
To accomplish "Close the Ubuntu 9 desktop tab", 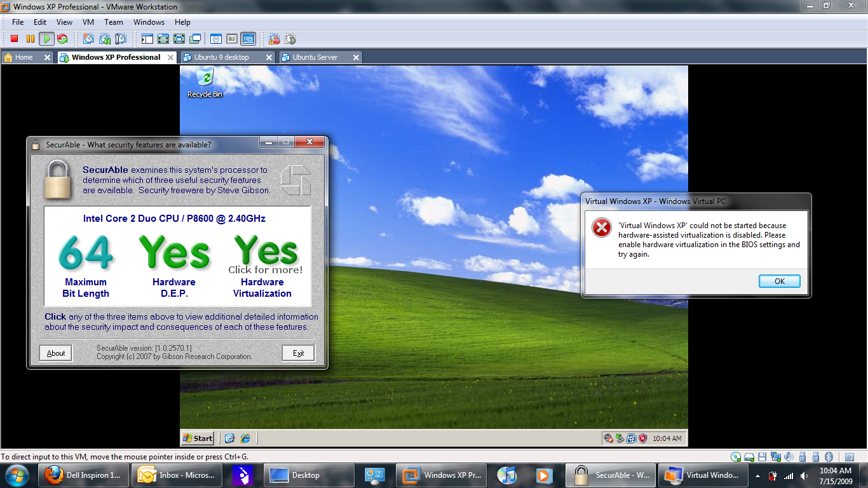I will point(269,57).
